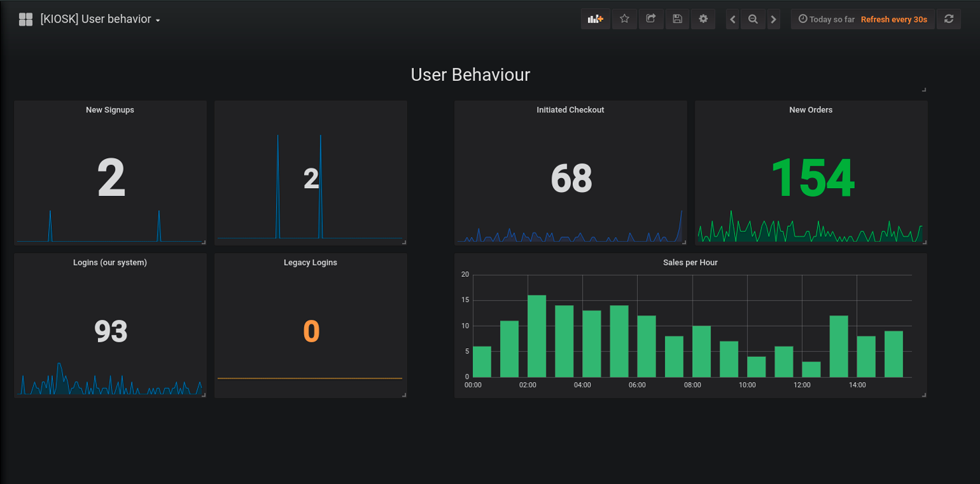The width and height of the screenshot is (980, 484).
Task: Click the 00:00 x-axis label
Action: click(473, 385)
